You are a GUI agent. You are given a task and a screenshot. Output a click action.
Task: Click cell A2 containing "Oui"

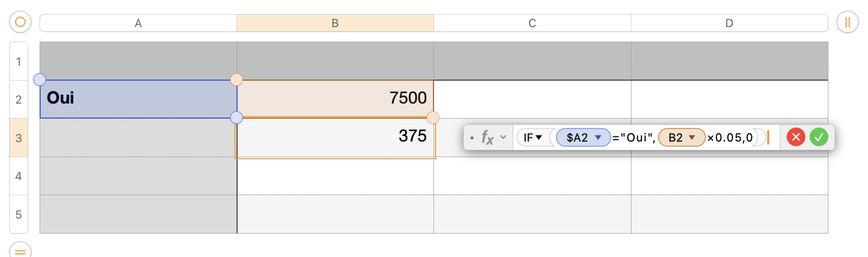click(x=138, y=99)
